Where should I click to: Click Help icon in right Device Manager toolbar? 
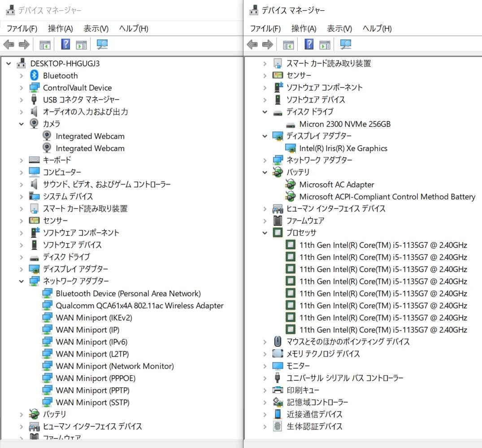pyautogui.click(x=309, y=44)
